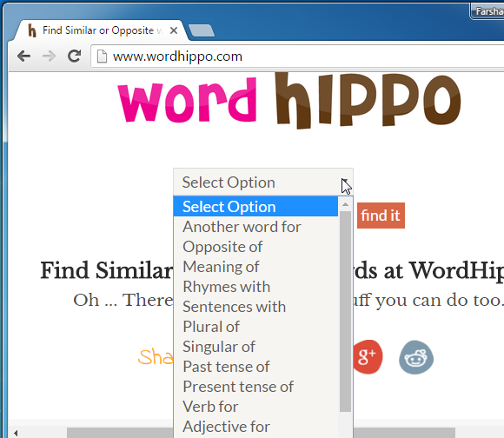
Task: Choose Past tense of from the list
Action: click(x=255, y=366)
